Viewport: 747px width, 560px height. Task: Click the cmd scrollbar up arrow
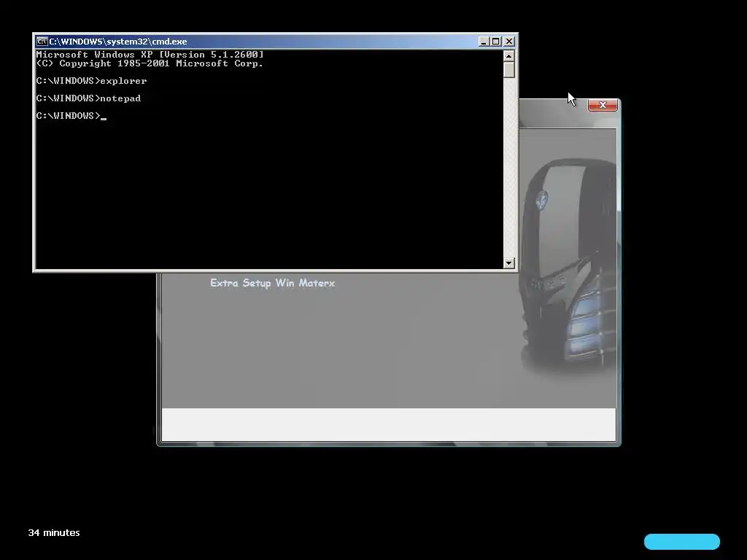[x=508, y=56]
